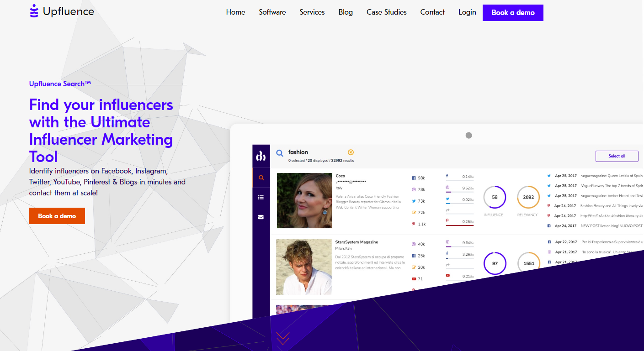Click the orange Book a demo button
This screenshot has width=644, height=351.
click(x=57, y=216)
